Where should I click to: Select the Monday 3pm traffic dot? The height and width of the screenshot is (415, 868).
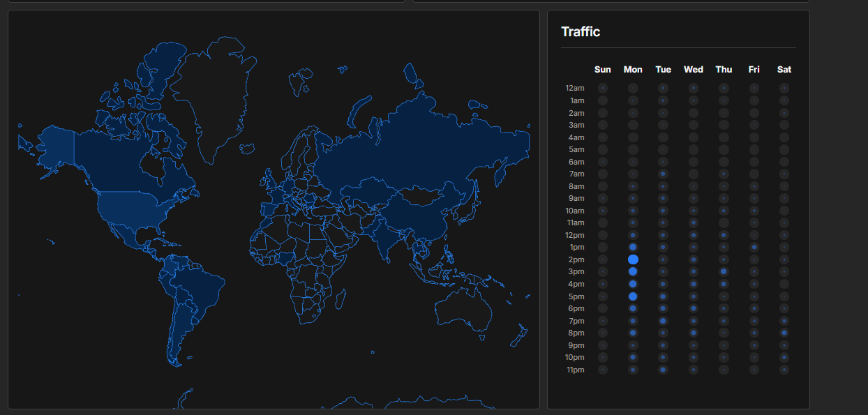coord(633,271)
